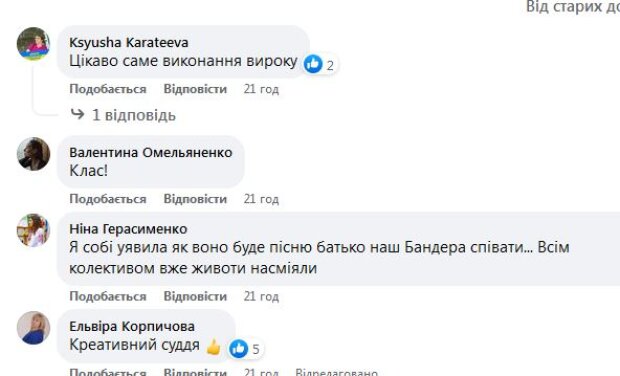The width and height of the screenshot is (620, 376).
Task: Like Валентина Омельяненко's comment with Подобається
Action: pyautogui.click(x=108, y=199)
